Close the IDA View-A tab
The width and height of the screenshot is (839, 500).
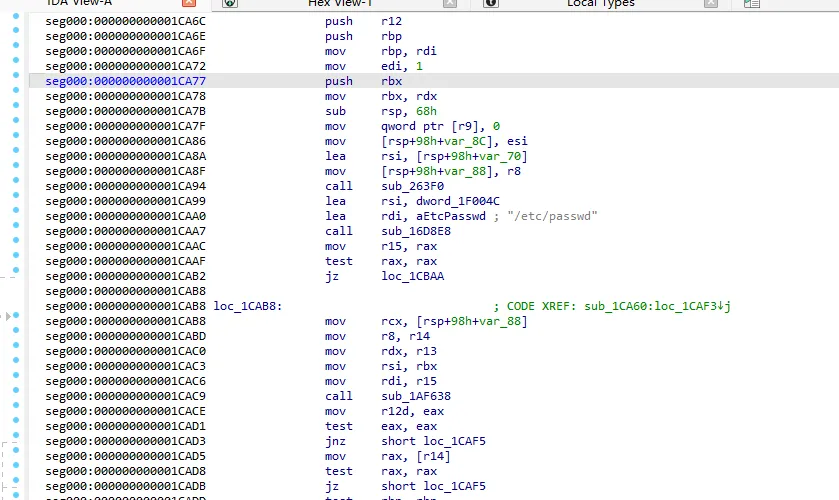(x=189, y=3)
